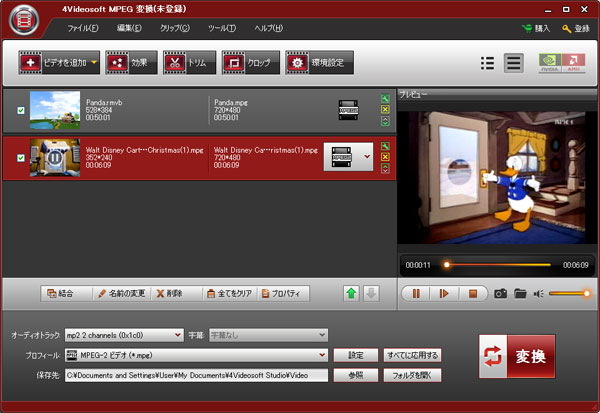Screen dimensions: 600x413
Task: Click the up-down move icon on Walt Disney row
Action: click(385, 168)
